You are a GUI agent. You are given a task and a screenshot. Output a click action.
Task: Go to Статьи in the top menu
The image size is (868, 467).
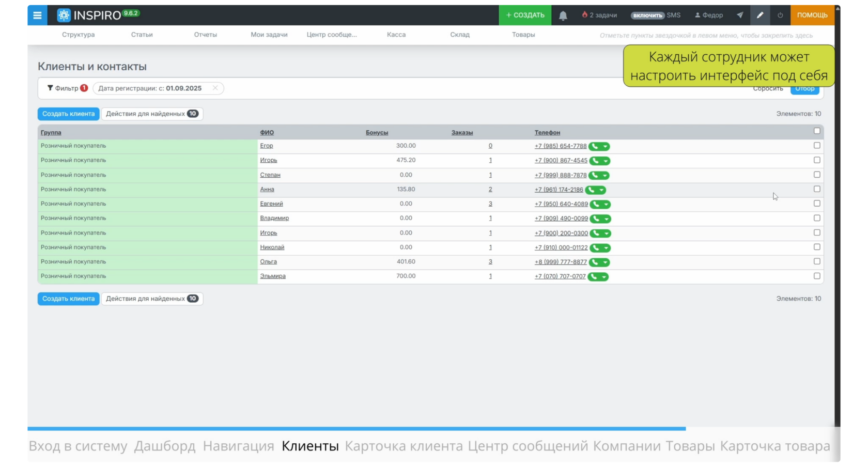coord(142,35)
